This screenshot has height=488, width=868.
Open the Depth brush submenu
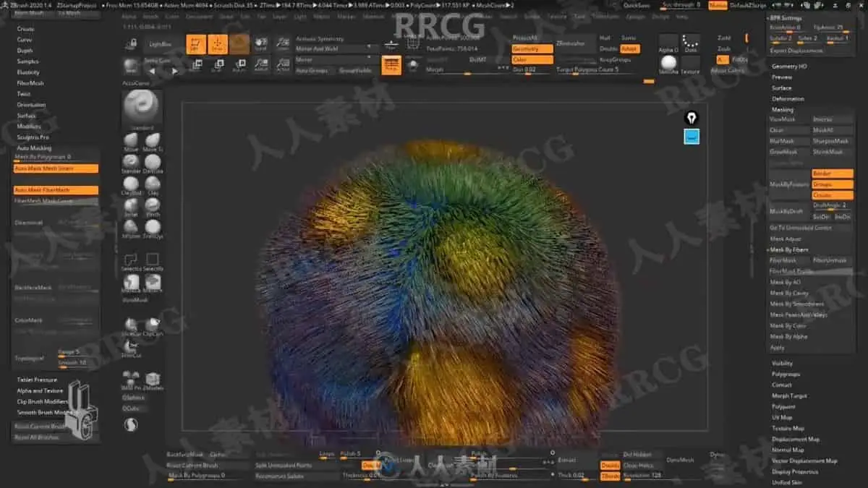tap(25, 50)
